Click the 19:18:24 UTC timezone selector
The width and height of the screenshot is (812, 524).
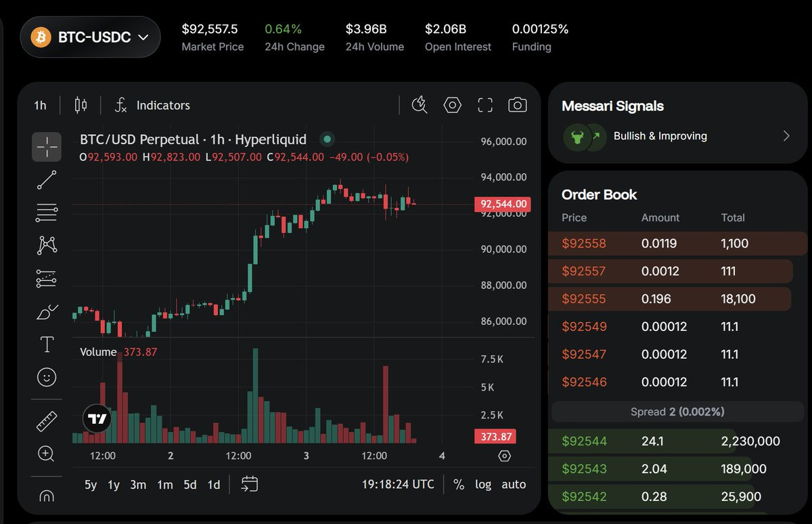(398, 484)
